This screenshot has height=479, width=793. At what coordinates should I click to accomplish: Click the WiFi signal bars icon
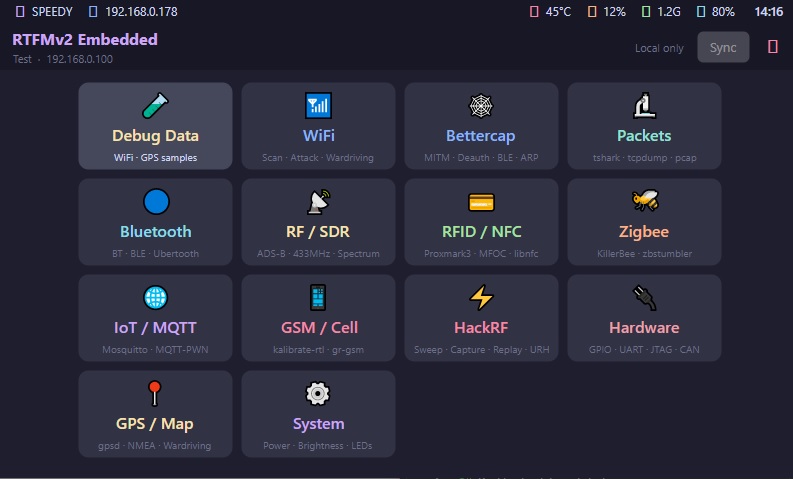(318, 106)
